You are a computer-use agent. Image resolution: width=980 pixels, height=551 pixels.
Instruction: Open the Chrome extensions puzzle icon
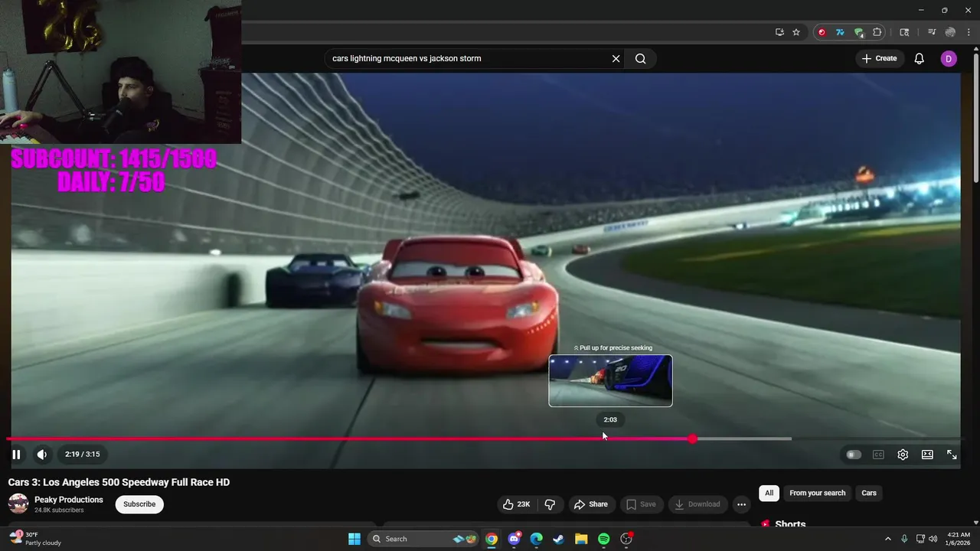coord(877,32)
